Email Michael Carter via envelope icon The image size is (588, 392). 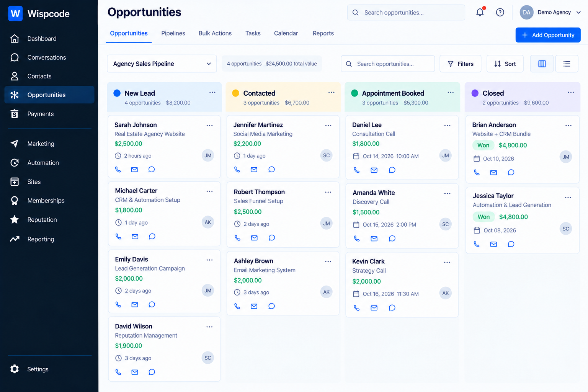135,236
